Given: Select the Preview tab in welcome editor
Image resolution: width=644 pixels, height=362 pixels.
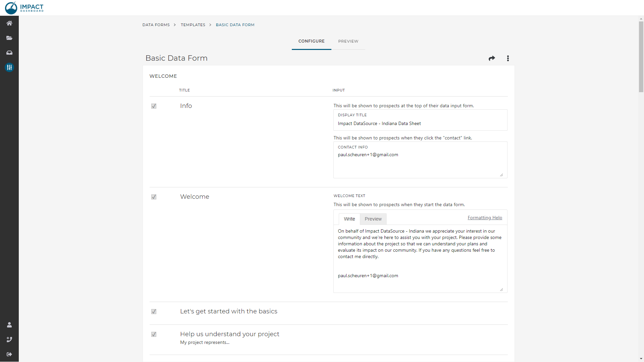Looking at the screenshot, I should [373, 219].
